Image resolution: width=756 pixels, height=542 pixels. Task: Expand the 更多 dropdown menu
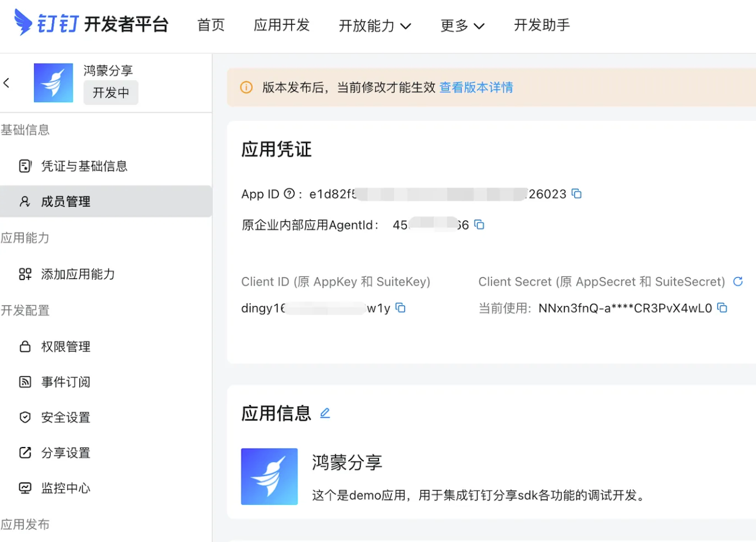(463, 26)
